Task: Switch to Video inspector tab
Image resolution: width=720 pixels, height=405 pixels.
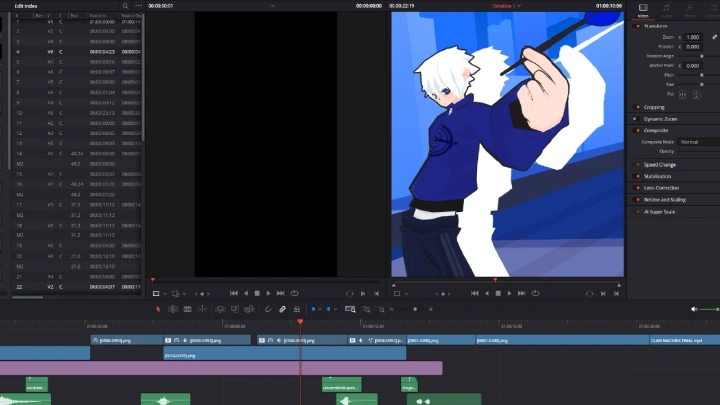Action: (643, 10)
